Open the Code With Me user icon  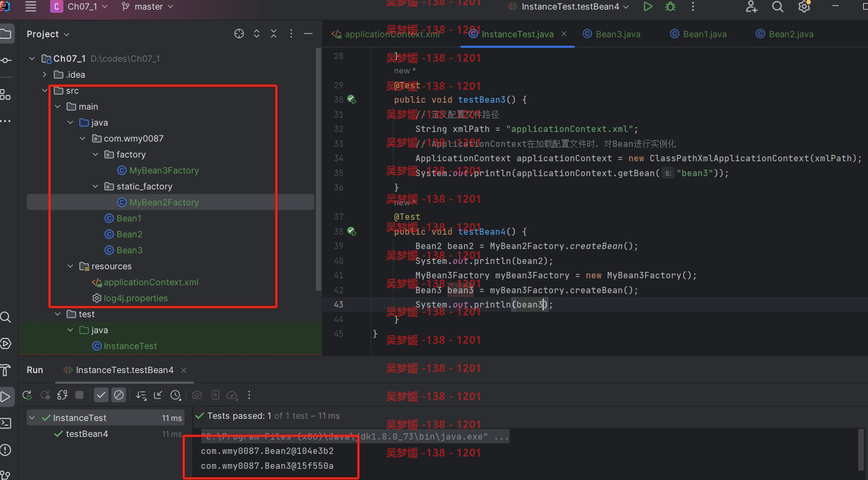(x=751, y=6)
